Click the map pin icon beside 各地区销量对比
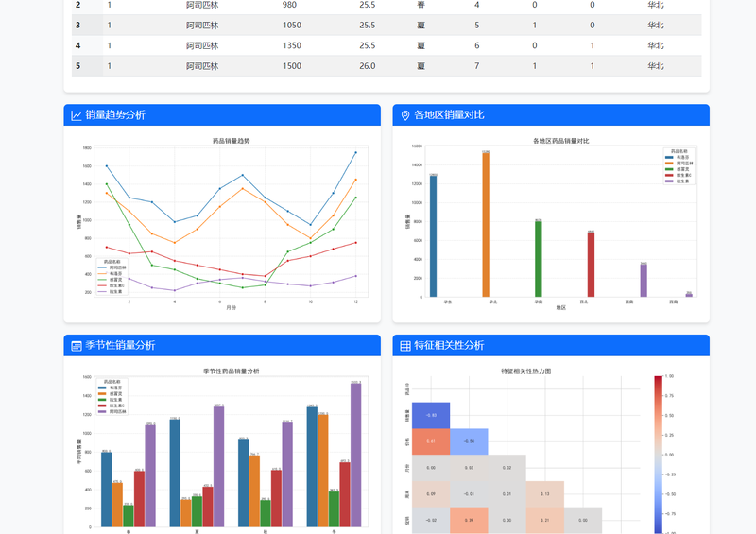This screenshot has width=756, height=534. click(x=405, y=115)
